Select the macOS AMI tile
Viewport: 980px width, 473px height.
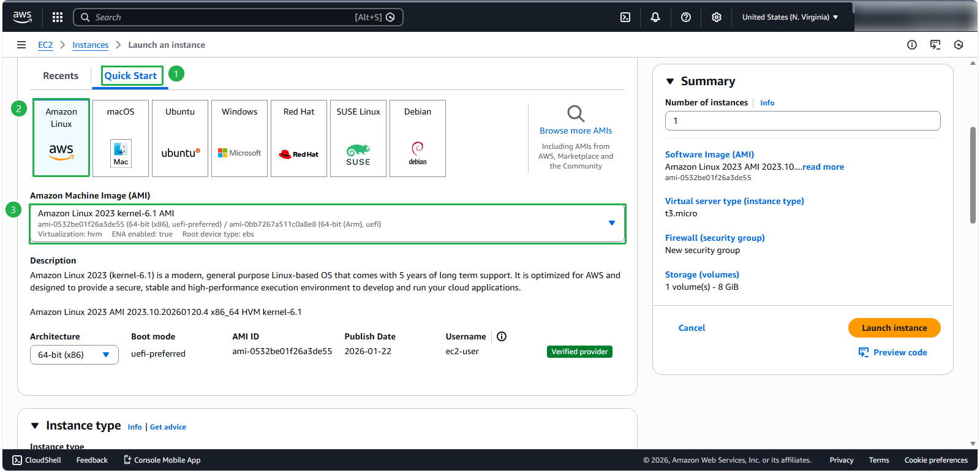pyautogui.click(x=121, y=138)
